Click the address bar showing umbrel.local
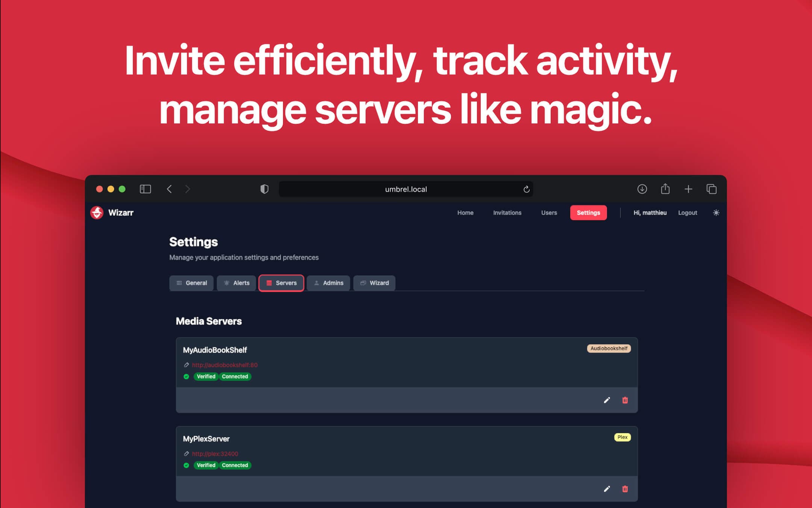Viewport: 812px width, 508px height. 405,189
